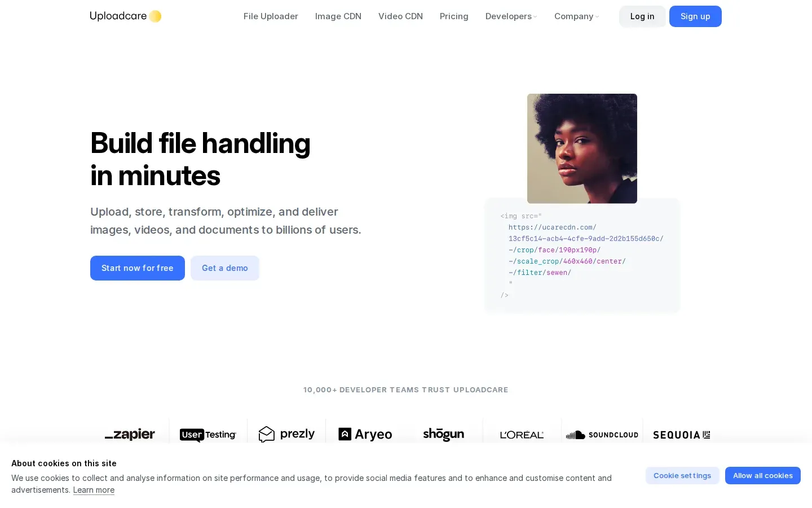812x508 pixels.
Task: Click the Uploadcare yellow circle logo
Action: 155,16
